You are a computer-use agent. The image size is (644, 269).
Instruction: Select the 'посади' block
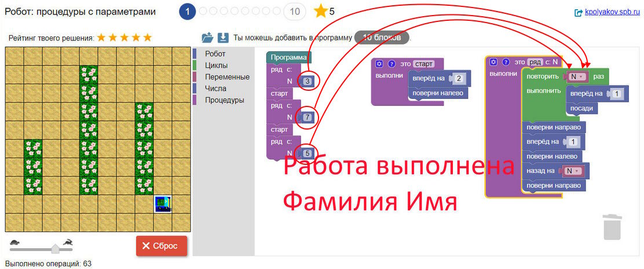tap(582, 108)
